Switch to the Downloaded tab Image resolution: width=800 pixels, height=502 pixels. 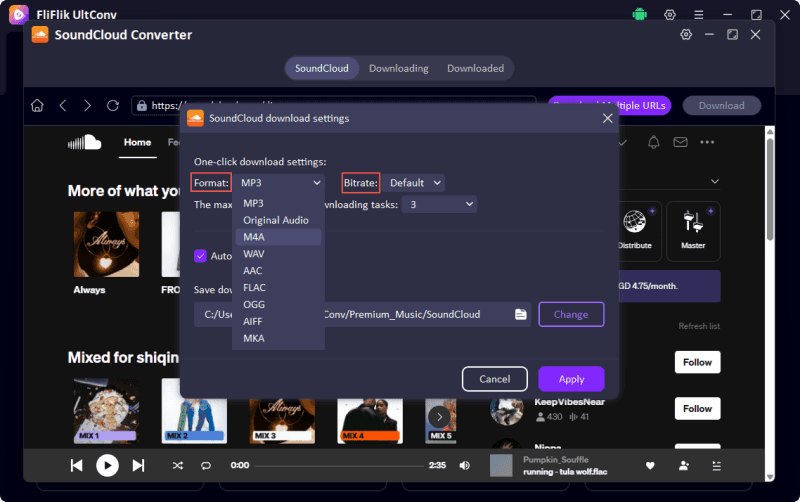tap(475, 68)
